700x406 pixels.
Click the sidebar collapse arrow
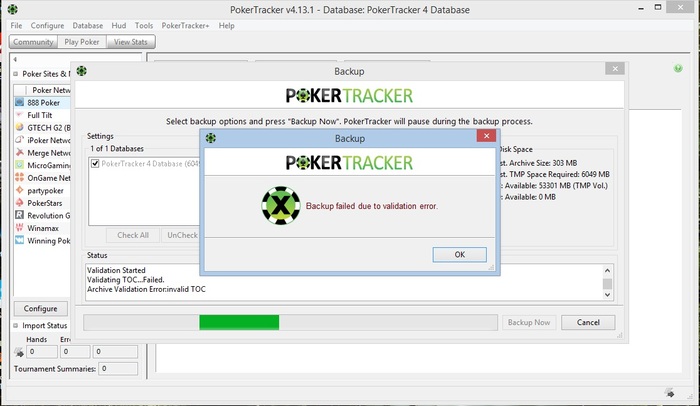15,59
